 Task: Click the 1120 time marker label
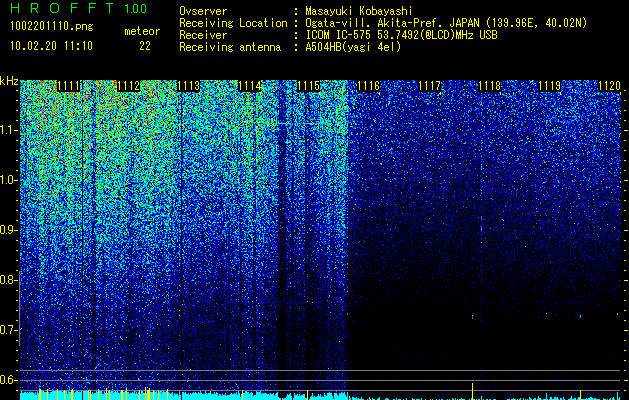(x=609, y=86)
